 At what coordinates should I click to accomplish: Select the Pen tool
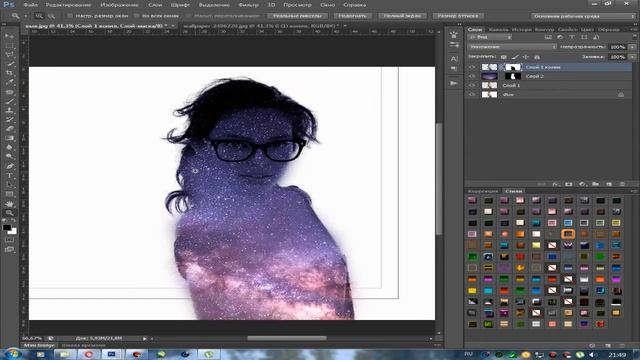coord(9,166)
